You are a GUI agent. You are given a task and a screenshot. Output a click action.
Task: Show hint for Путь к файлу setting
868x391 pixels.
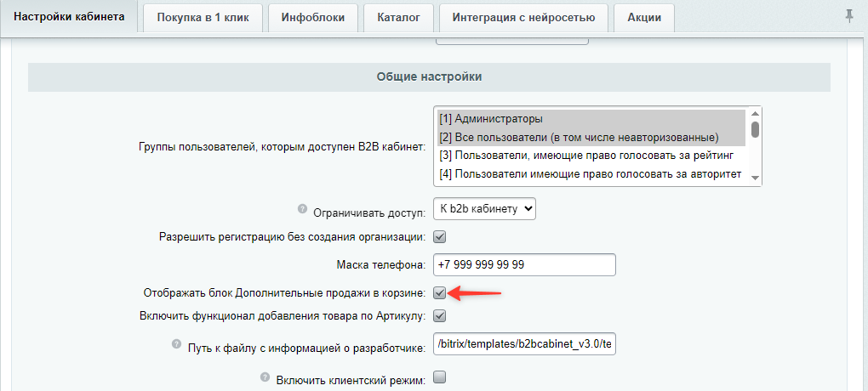(x=176, y=343)
